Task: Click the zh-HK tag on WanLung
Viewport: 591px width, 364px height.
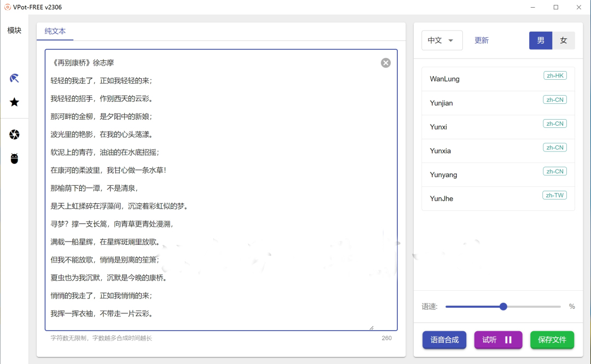Action: [555, 75]
